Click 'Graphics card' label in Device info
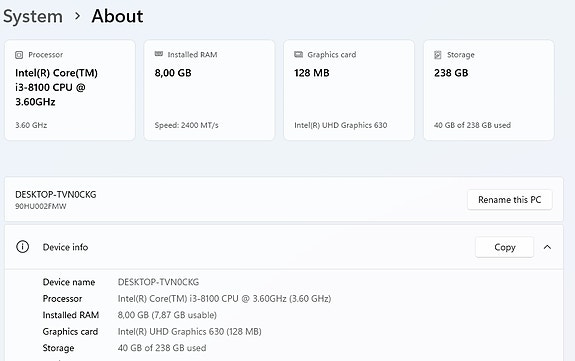 coord(70,332)
